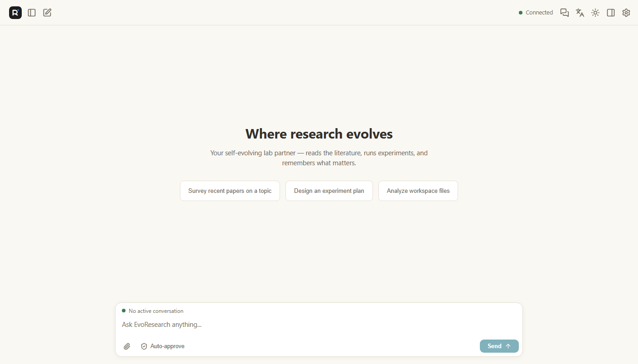
Task: Toggle the left sidebar panel
Action: [32, 13]
